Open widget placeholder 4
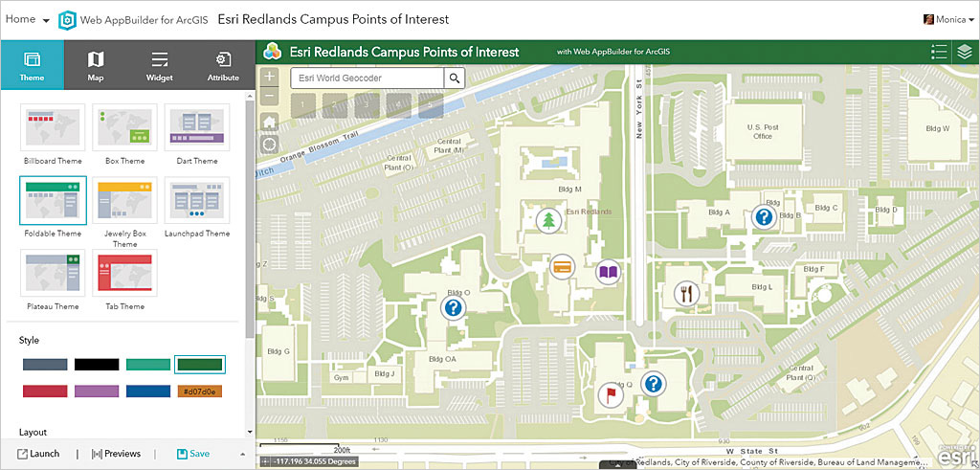Viewport: 980px width, 470px height. coord(399,105)
